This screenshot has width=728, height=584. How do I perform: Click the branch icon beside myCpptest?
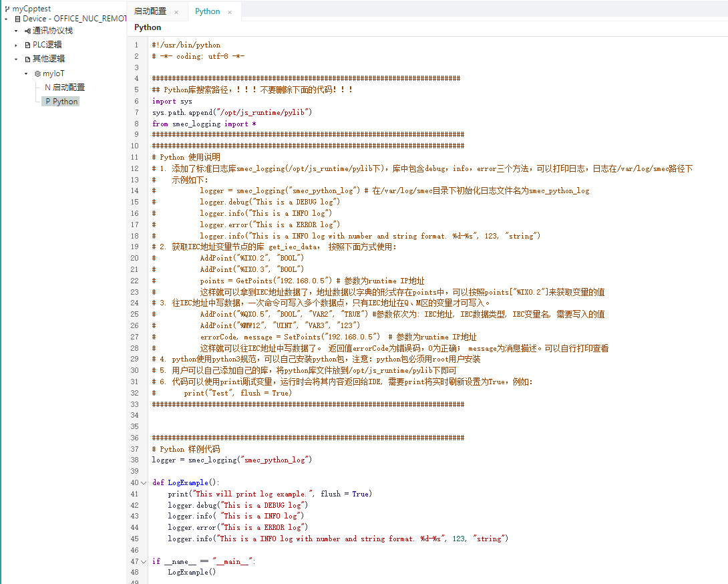click(x=7, y=9)
